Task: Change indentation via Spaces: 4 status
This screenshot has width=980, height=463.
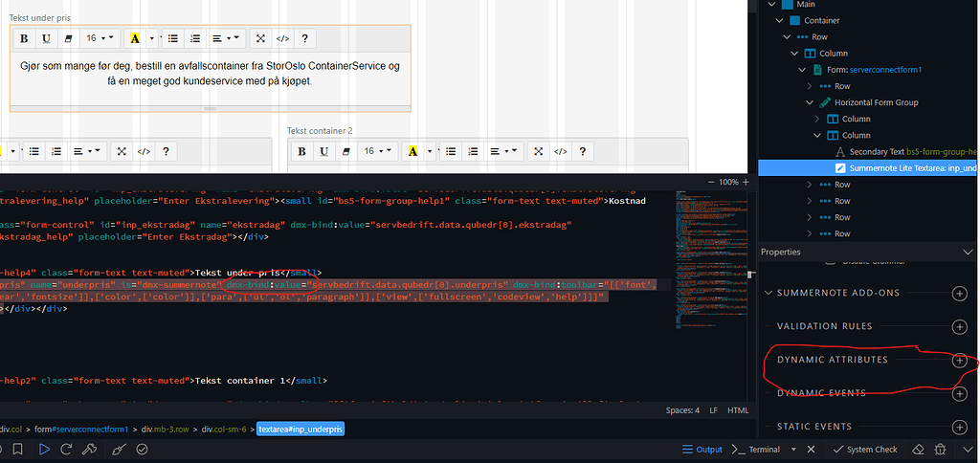Action: pos(683,410)
